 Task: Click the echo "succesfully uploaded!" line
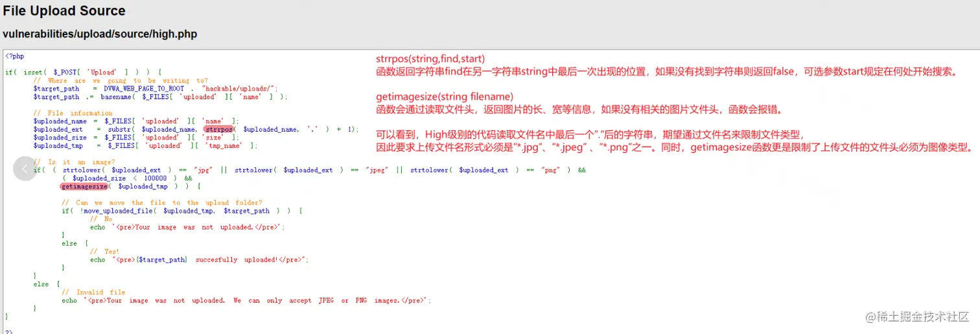pyautogui.click(x=199, y=259)
